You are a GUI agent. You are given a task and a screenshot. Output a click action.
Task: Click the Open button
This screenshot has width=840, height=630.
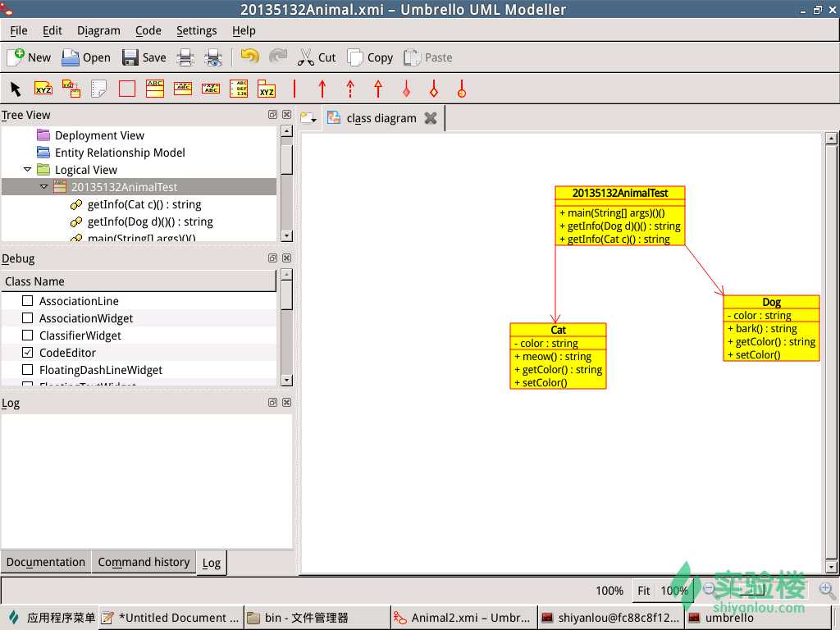pos(85,57)
